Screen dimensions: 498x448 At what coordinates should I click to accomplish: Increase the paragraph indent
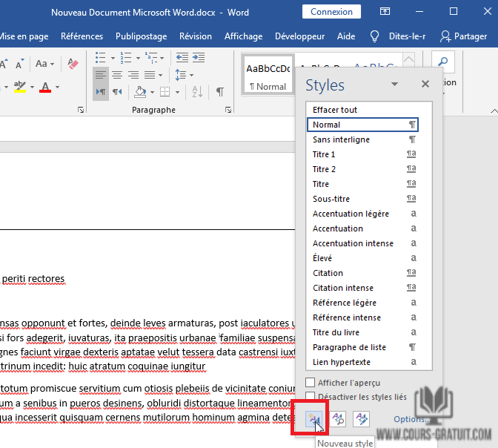pyautogui.click(x=199, y=58)
